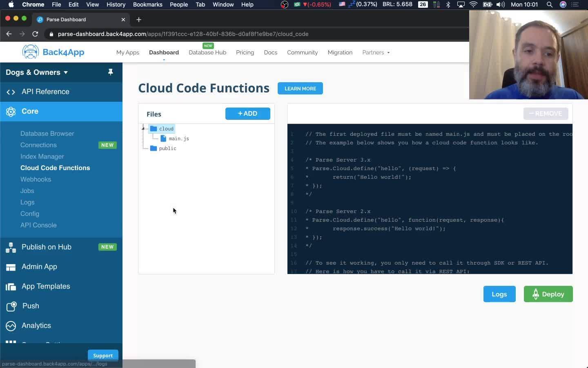This screenshot has width=588, height=368.
Task: Pin the sidebar with the pushpin icon
Action: click(x=110, y=72)
